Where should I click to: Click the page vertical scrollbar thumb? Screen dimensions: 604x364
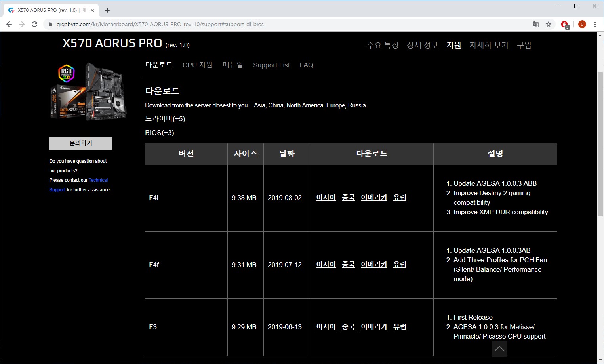600,144
